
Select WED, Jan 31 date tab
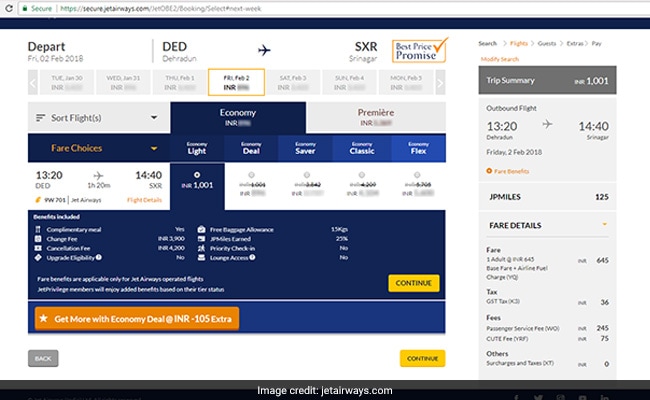(x=123, y=82)
